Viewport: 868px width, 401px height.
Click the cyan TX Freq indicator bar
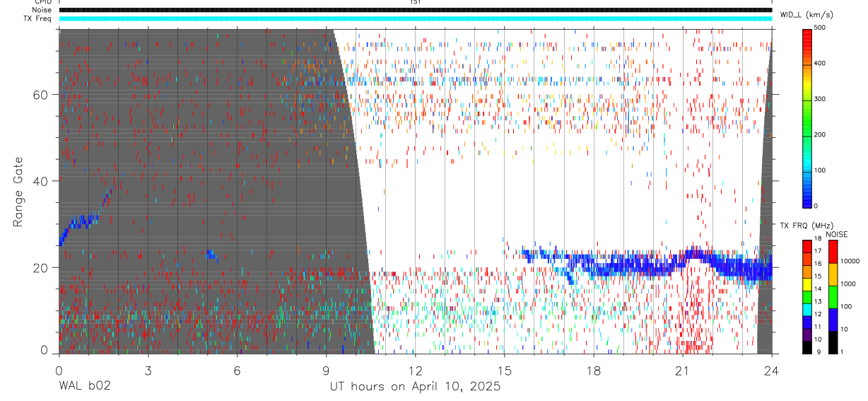point(415,18)
